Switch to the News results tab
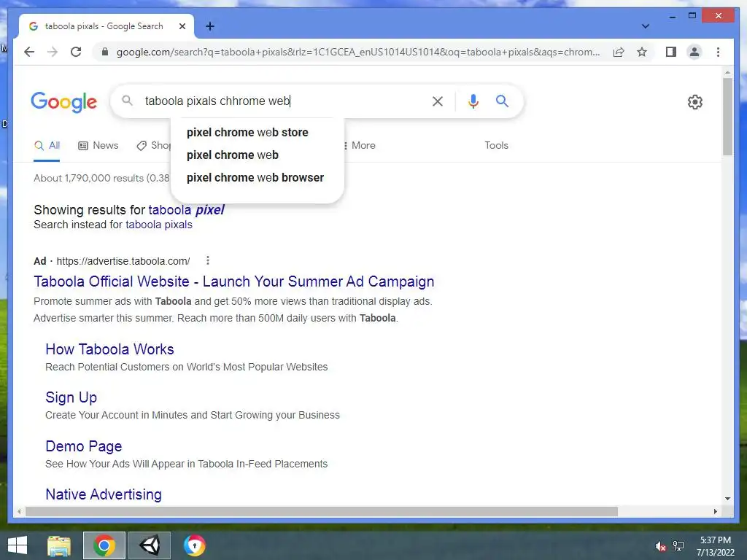The height and width of the screenshot is (560, 747). tap(98, 146)
